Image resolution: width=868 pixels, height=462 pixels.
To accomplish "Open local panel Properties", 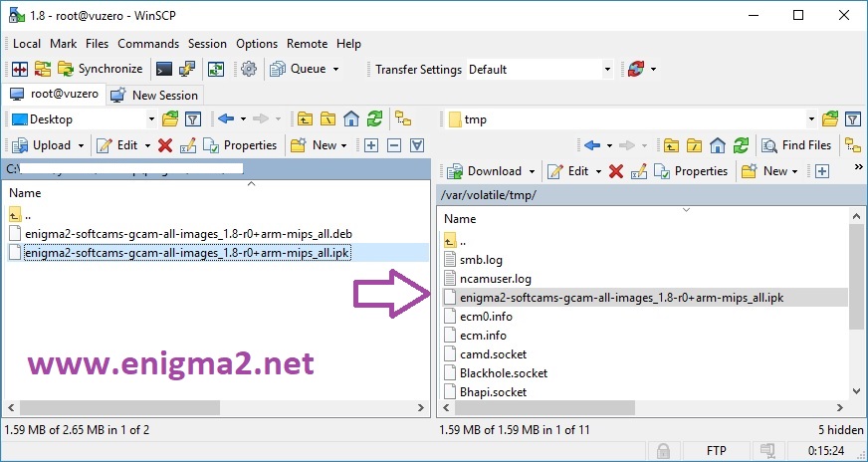I will pyautogui.click(x=240, y=145).
